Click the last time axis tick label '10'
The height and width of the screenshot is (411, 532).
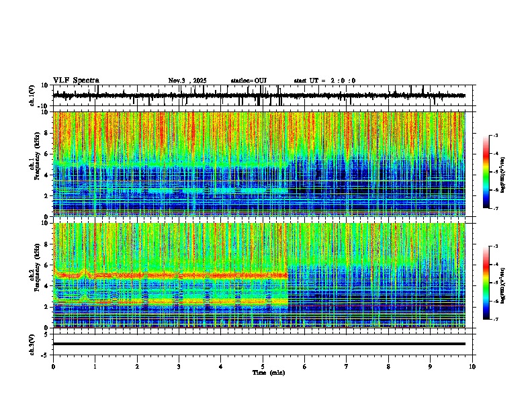pyautogui.click(x=472, y=367)
